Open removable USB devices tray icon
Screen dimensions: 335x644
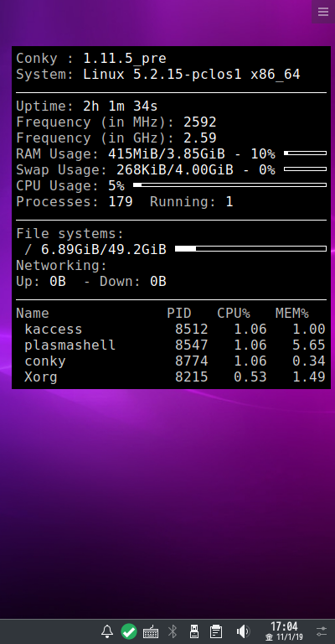click(194, 631)
